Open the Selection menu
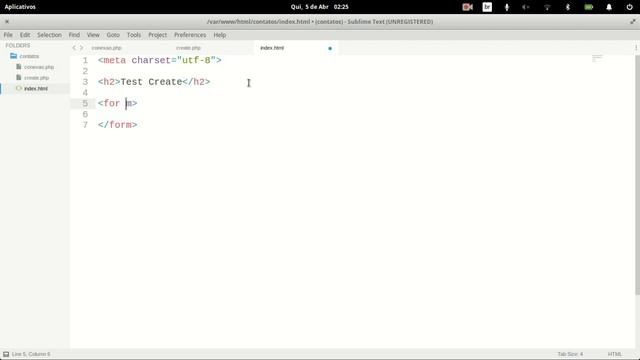Screen dimensions: 640x360 coord(49,35)
